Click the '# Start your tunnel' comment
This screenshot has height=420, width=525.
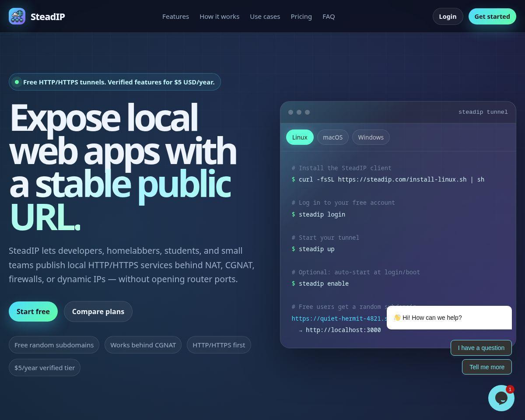tap(325, 238)
